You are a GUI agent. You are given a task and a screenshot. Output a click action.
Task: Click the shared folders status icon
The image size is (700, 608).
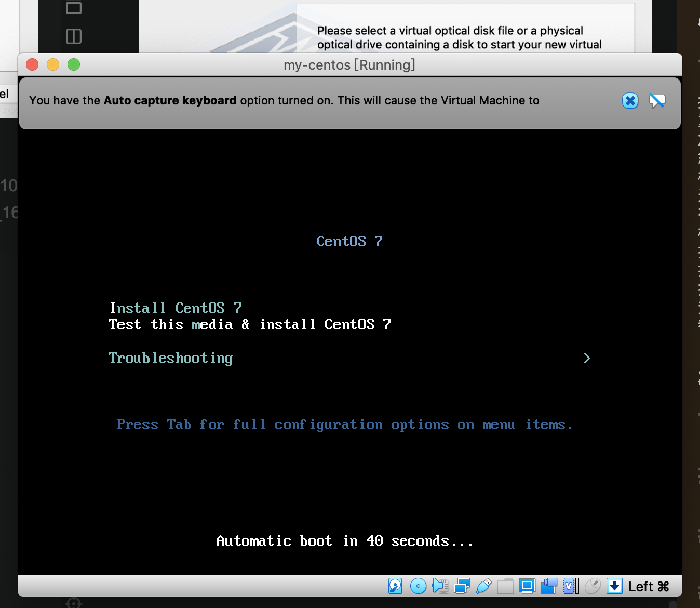505,586
